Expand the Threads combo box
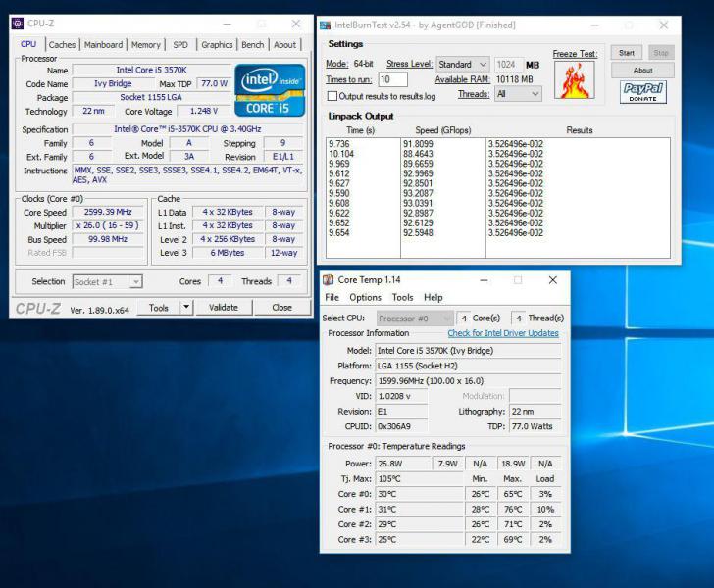Screen dimensions: 714x588 pos(518,94)
